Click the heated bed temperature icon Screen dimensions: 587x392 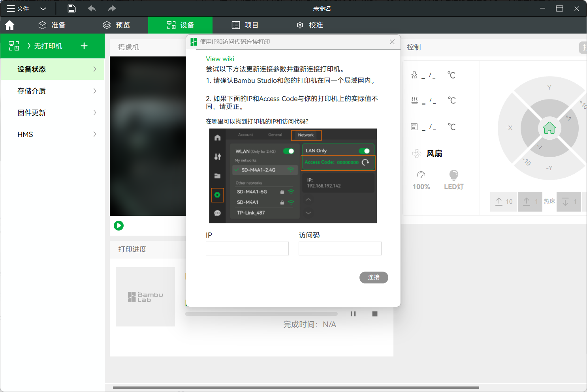pos(414,100)
